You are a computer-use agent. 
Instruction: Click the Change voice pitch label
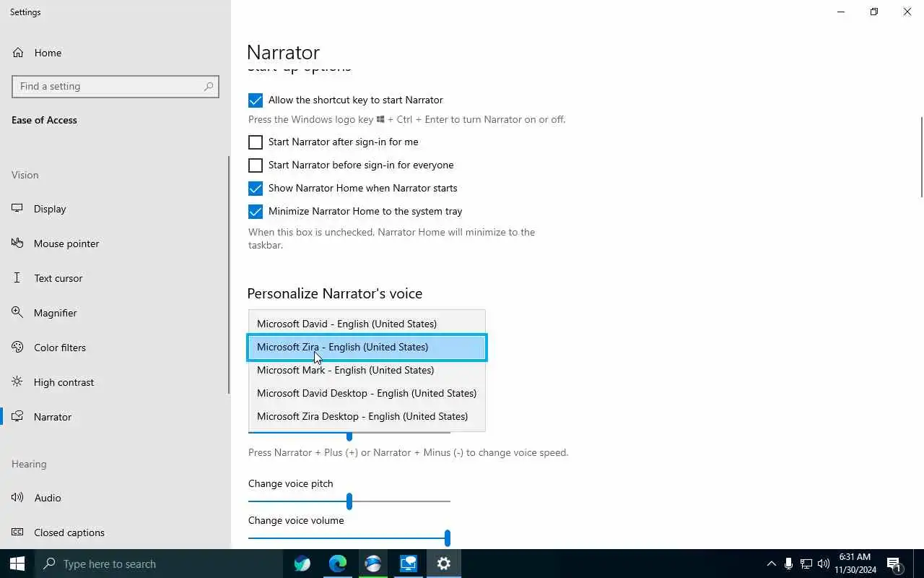[291, 483]
